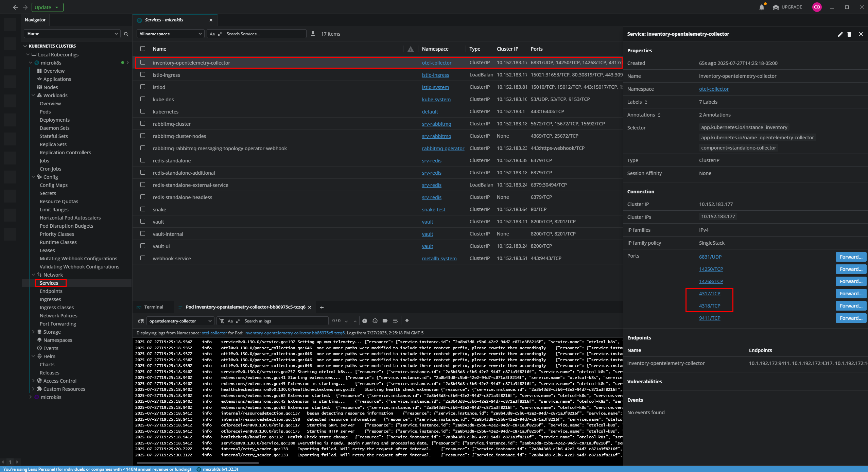Toggle the select-all checkbox in table header
Image resolution: width=868 pixels, height=472 pixels.
click(x=143, y=49)
